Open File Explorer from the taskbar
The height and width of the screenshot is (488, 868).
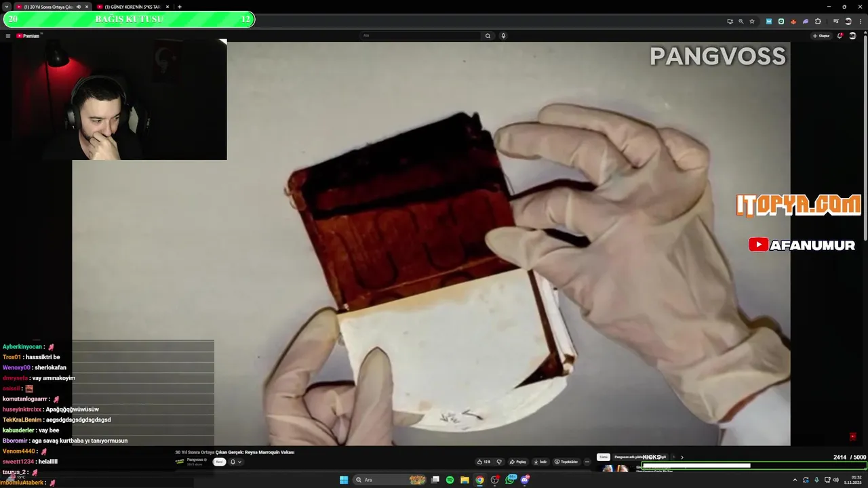click(465, 480)
